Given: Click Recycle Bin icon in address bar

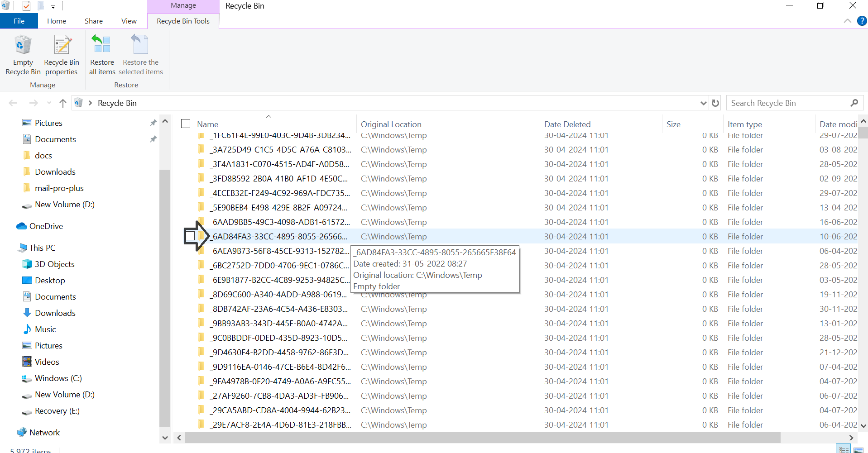Looking at the screenshot, I should click(78, 103).
